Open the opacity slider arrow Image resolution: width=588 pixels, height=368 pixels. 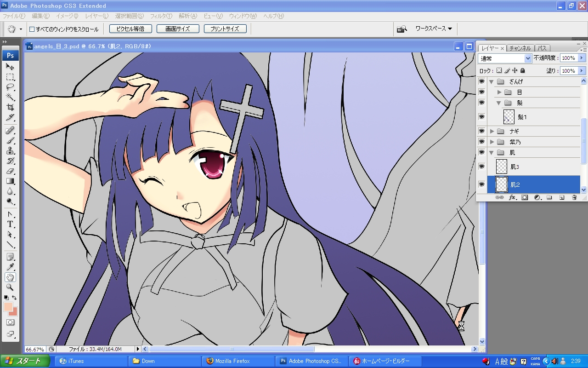click(x=582, y=58)
